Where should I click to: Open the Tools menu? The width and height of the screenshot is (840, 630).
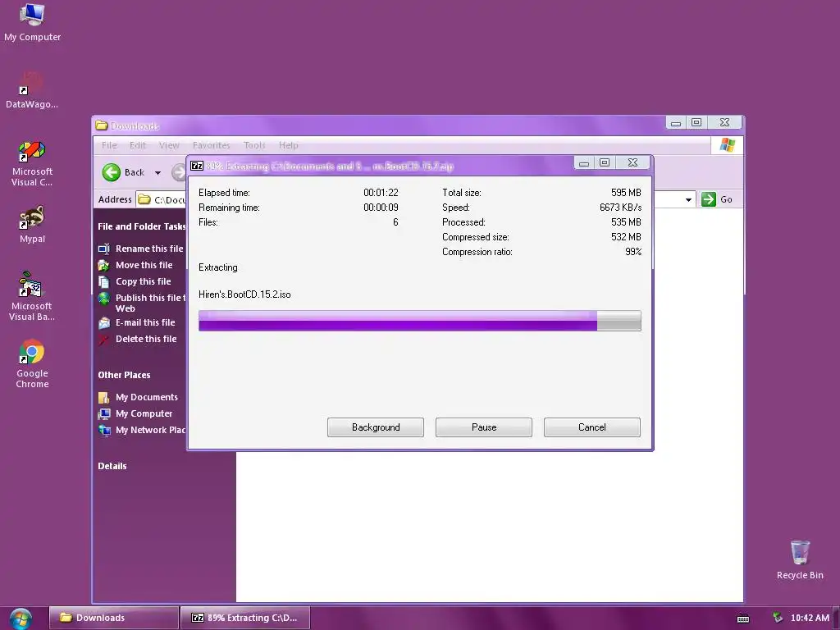tap(254, 145)
